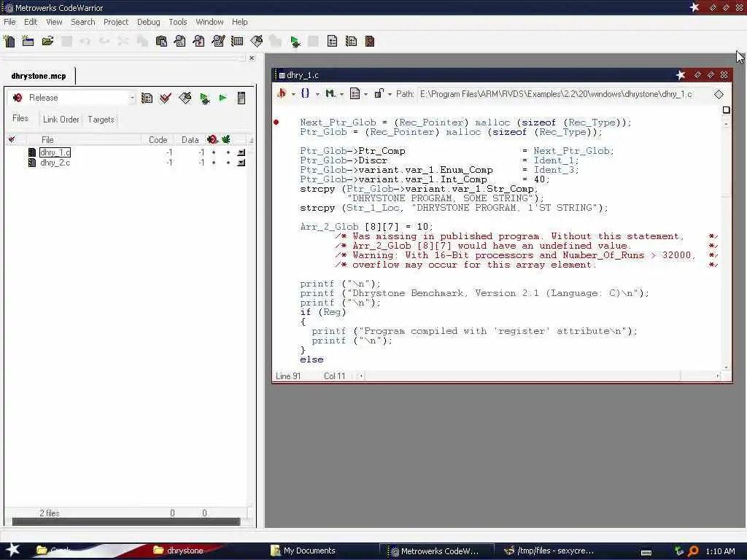Select the dhrystone.mcp project tab

tap(39, 76)
